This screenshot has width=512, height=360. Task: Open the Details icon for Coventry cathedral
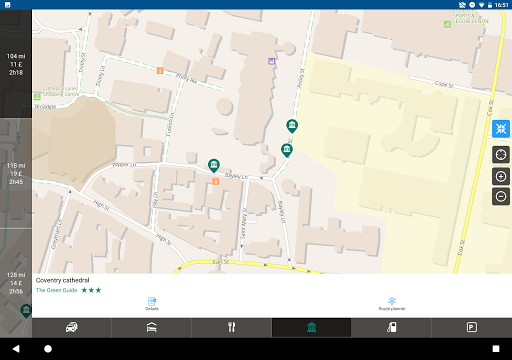[x=152, y=304]
